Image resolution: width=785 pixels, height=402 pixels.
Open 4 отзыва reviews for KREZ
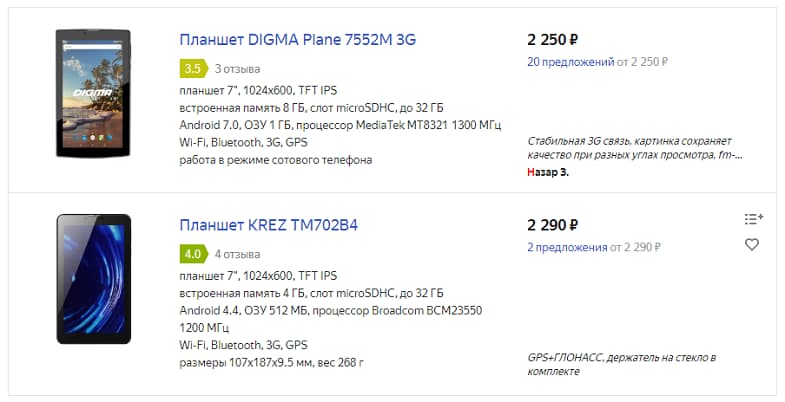coord(237,254)
